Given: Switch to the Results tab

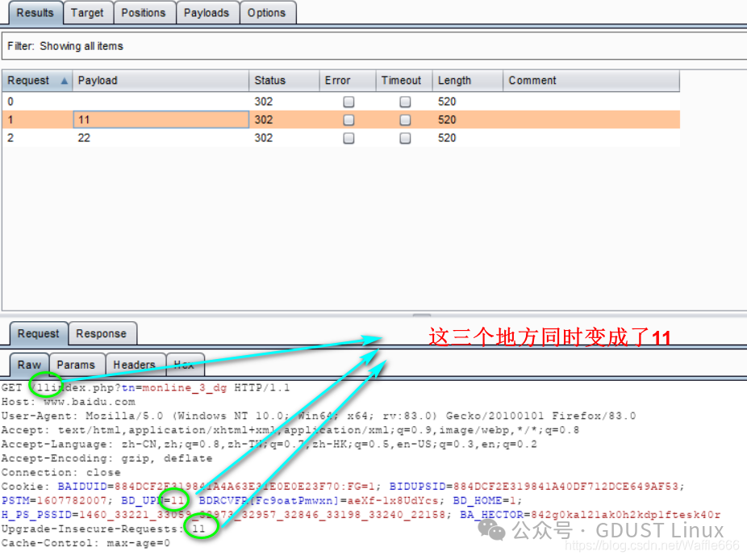Looking at the screenshot, I should tap(35, 12).
